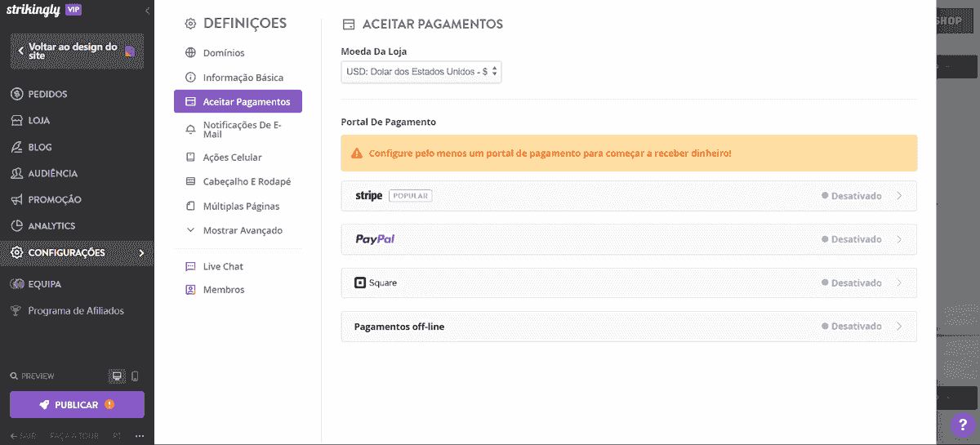Click the Publicar button
Image resolution: width=980 pixels, height=445 pixels.
click(x=77, y=405)
